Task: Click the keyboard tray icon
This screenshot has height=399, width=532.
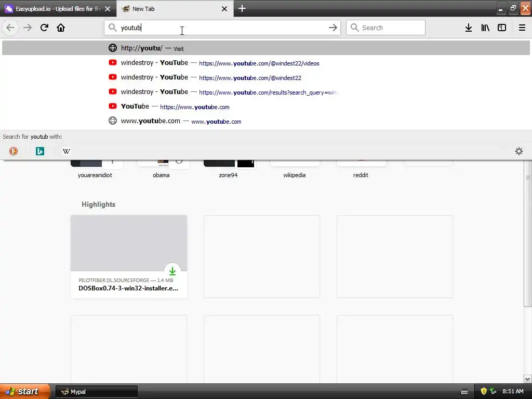Action: pos(464,392)
